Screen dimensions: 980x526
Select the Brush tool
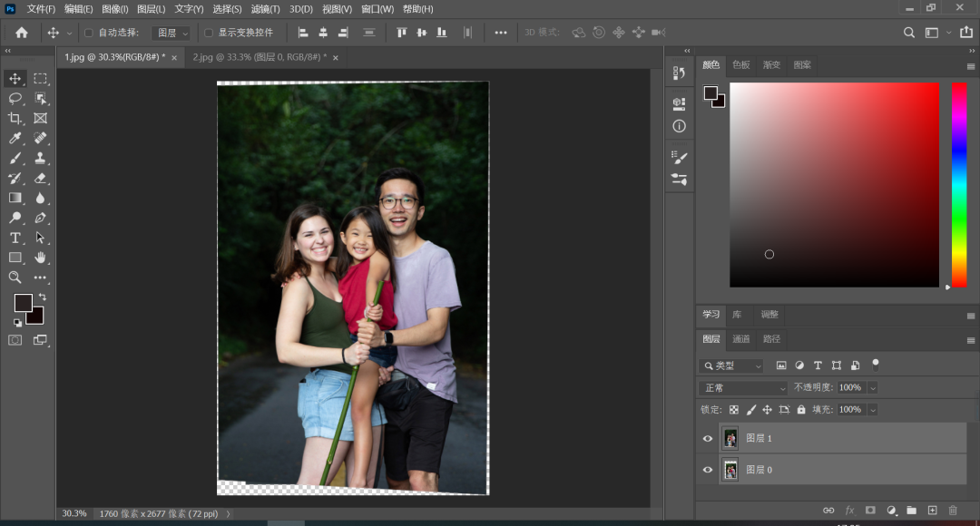(15, 158)
